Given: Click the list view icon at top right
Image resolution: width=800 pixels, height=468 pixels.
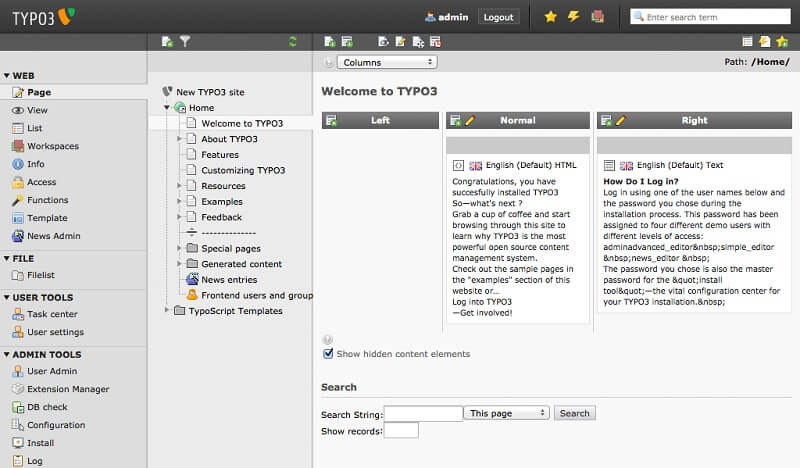Looking at the screenshot, I should point(747,42).
